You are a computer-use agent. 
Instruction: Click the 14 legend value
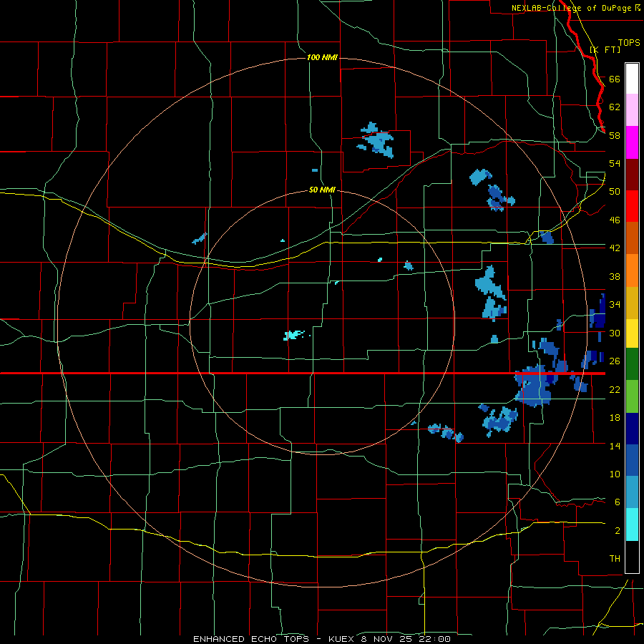click(x=615, y=446)
